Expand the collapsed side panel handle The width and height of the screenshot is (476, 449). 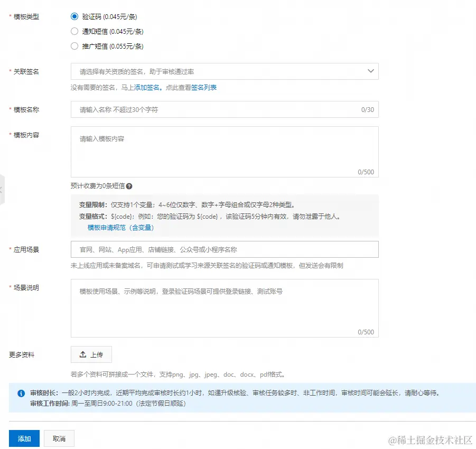point(2,190)
